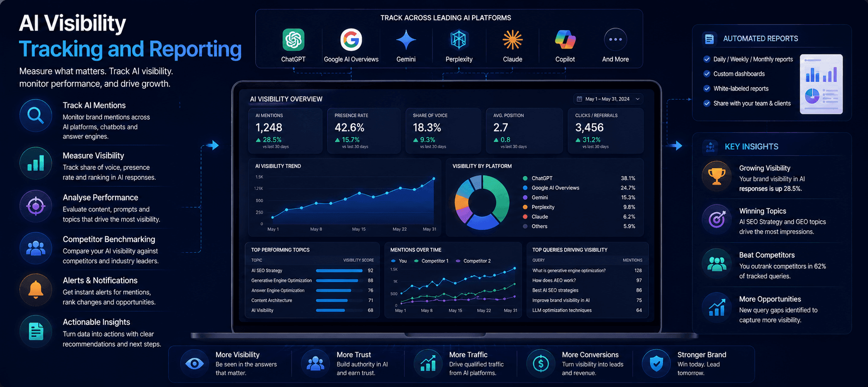This screenshot has width=868, height=387.
Task: Click the query 'Improve brand visibility in AI'
Action: 561,301
